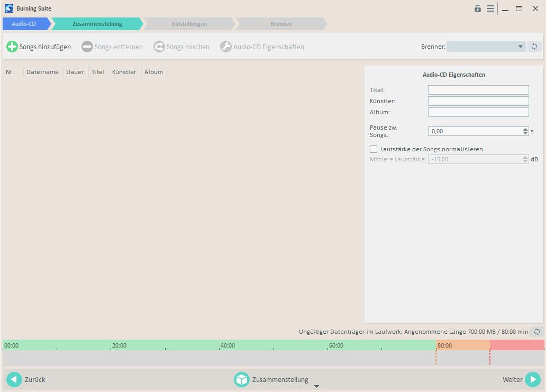Screen dimensions: 546x392
Task: Sort by Dateiname column header
Action: click(x=42, y=72)
